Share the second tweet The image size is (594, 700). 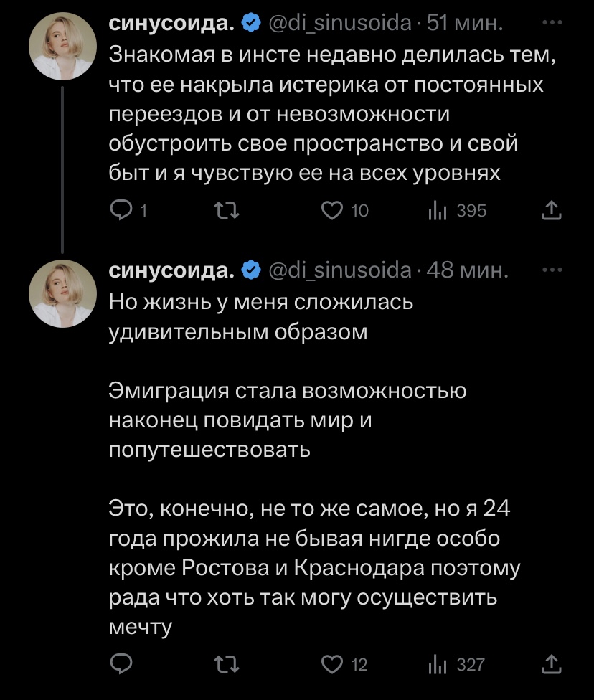(550, 665)
